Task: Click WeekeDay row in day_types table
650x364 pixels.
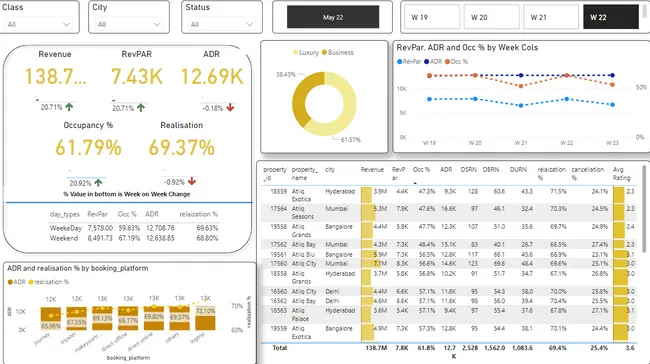Action: pyautogui.click(x=133, y=228)
